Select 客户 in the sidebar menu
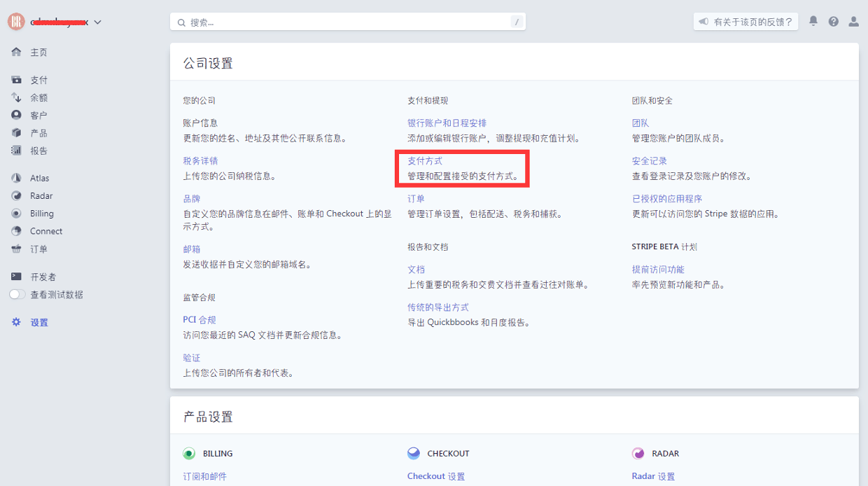Viewport: 868px width, 486px height. click(38, 115)
